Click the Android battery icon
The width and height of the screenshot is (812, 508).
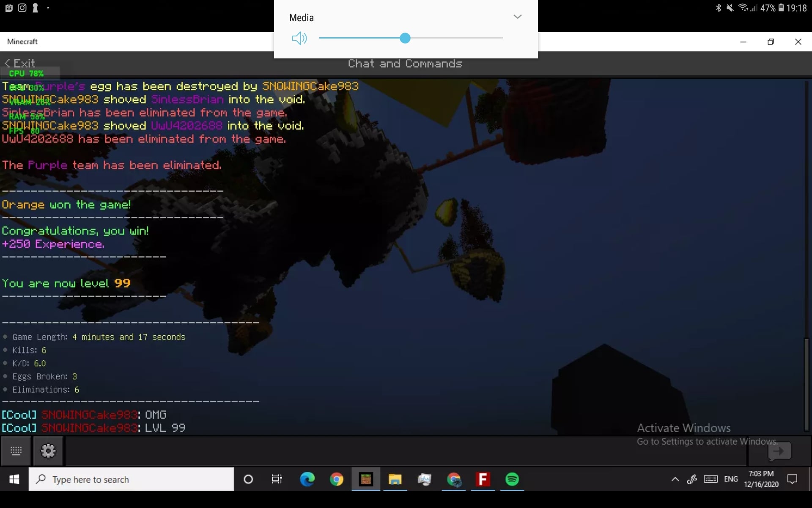781,8
